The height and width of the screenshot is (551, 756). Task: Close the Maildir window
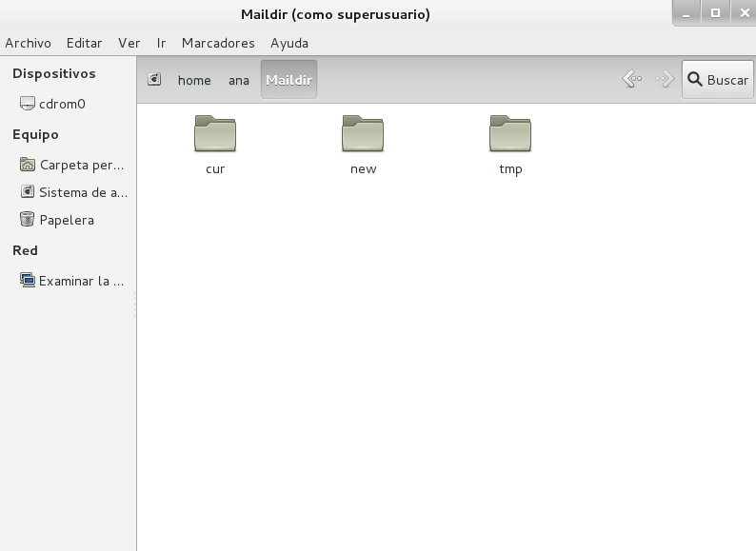tap(745, 13)
